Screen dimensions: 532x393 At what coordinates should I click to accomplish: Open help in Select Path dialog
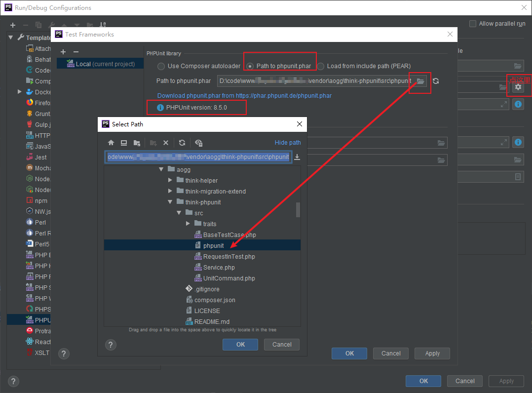[111, 345]
